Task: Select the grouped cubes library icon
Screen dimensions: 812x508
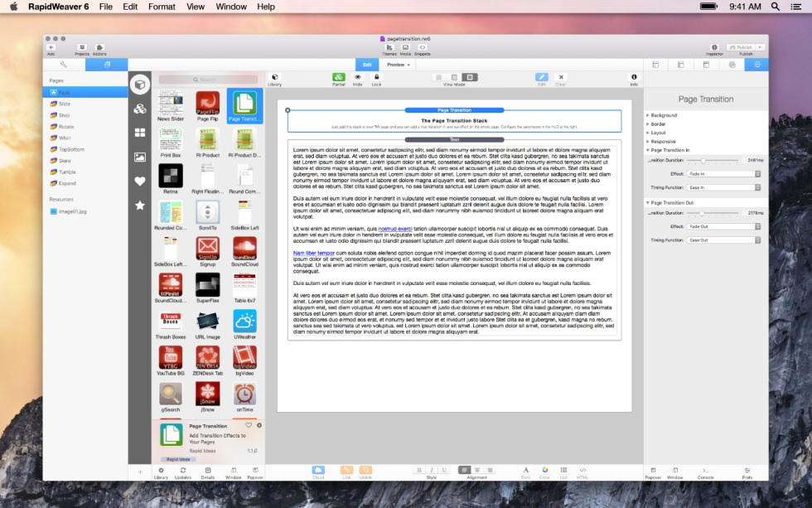Action: 140,109
